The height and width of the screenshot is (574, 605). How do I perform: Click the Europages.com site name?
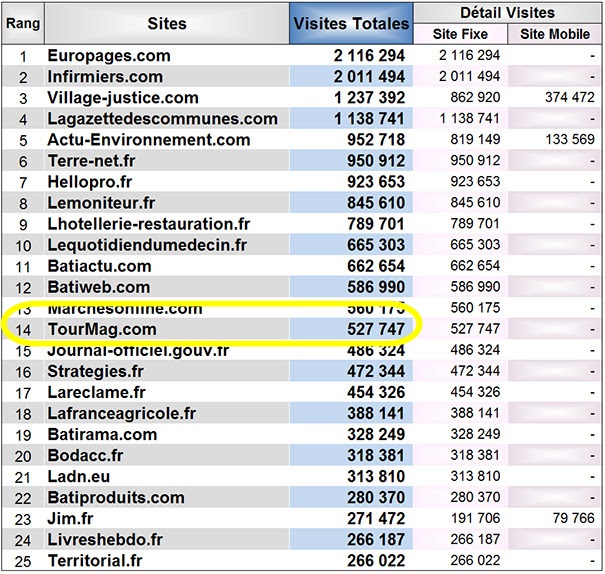pos(109,56)
